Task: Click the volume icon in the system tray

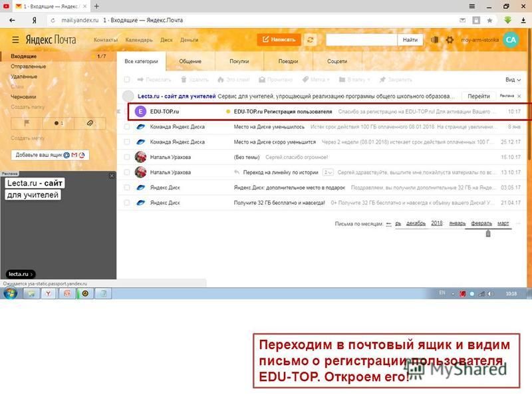Action: (491, 293)
